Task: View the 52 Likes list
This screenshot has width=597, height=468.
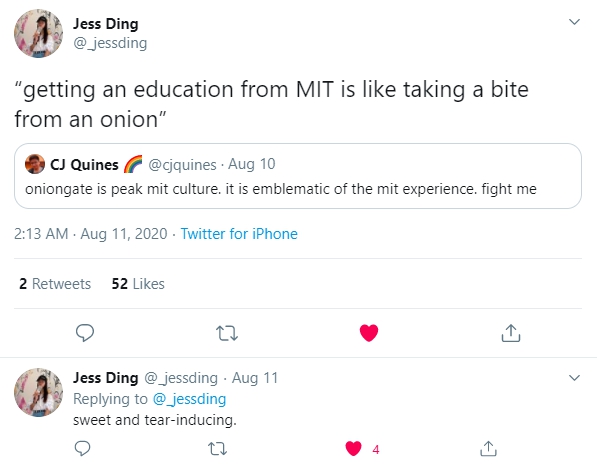Action: pos(138,284)
